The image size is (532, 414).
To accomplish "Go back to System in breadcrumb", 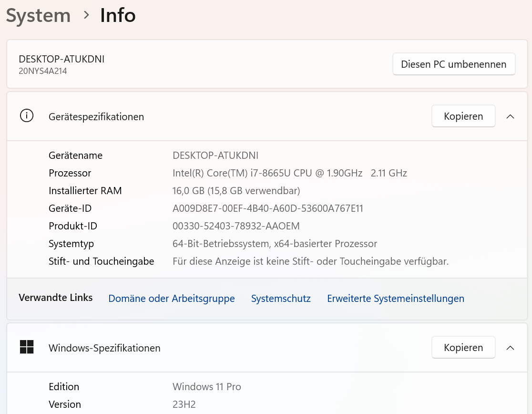I will (38, 16).
